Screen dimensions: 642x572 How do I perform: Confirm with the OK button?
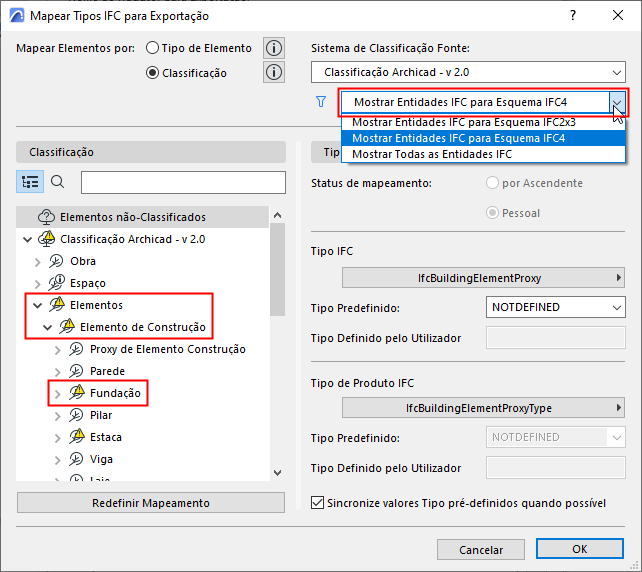click(580, 549)
